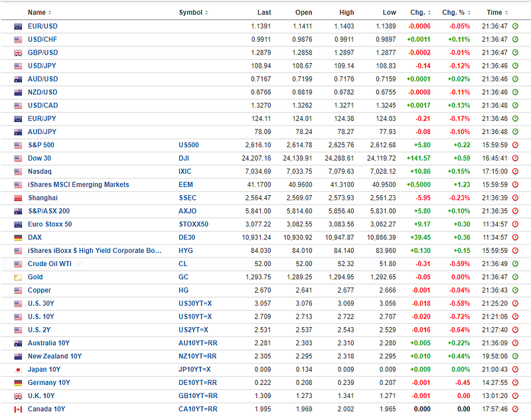Open the USD/CAD instrument link
531x420 pixels.
[x=42, y=105]
